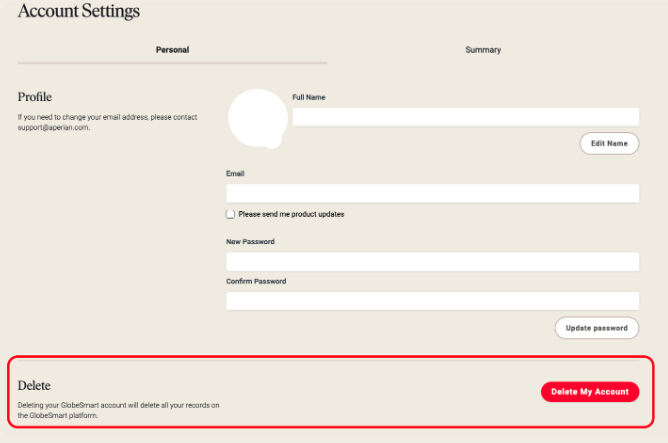Click the 'Email' field label
668x443 pixels.
coord(235,173)
